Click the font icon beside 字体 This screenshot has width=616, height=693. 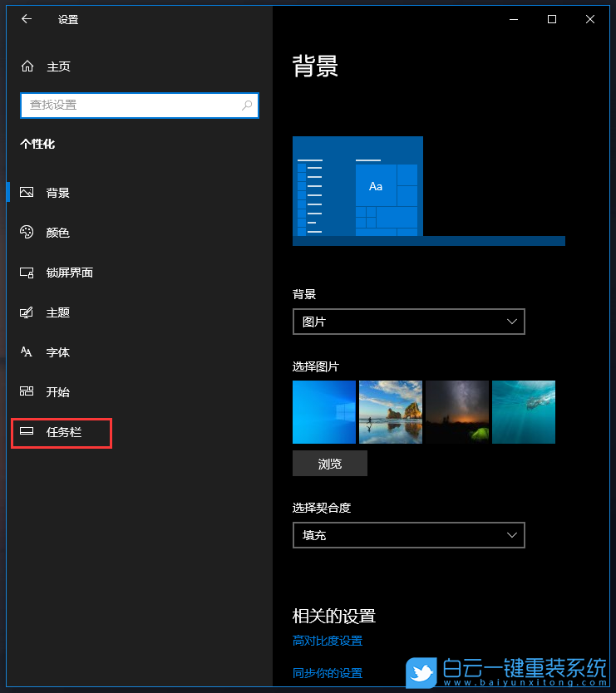(x=27, y=351)
